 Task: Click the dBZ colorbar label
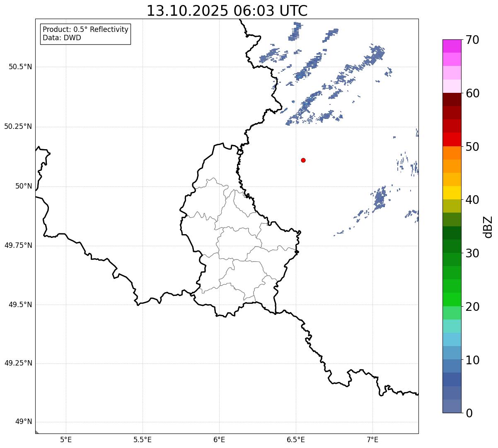[488, 226]
